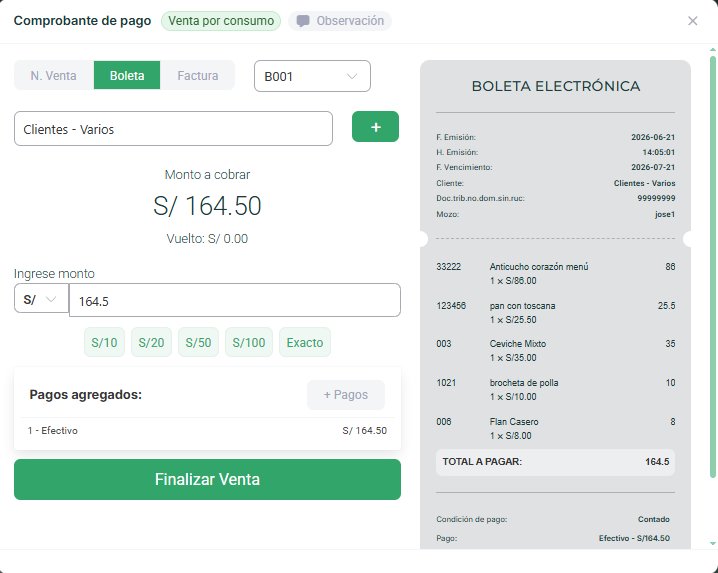Viewport: 718px width, 573px height.
Task: Click the Mozo value jose1
Action: click(x=665, y=214)
